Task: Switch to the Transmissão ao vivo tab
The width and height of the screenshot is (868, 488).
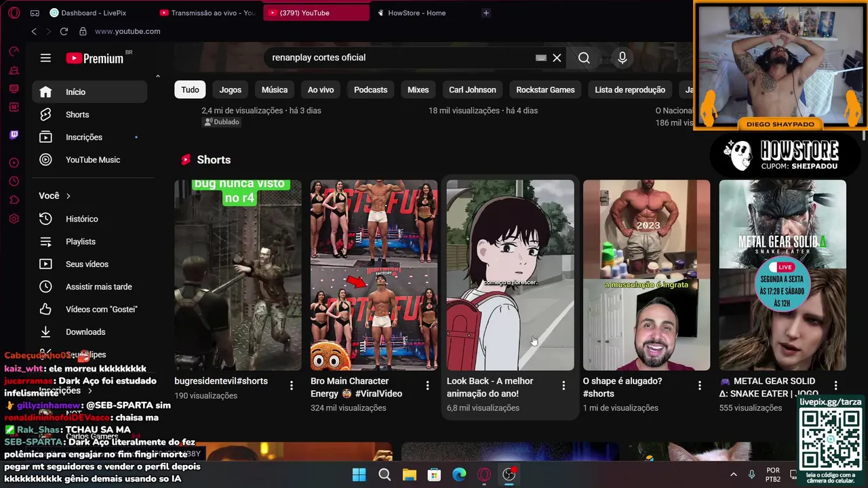Action: point(208,13)
